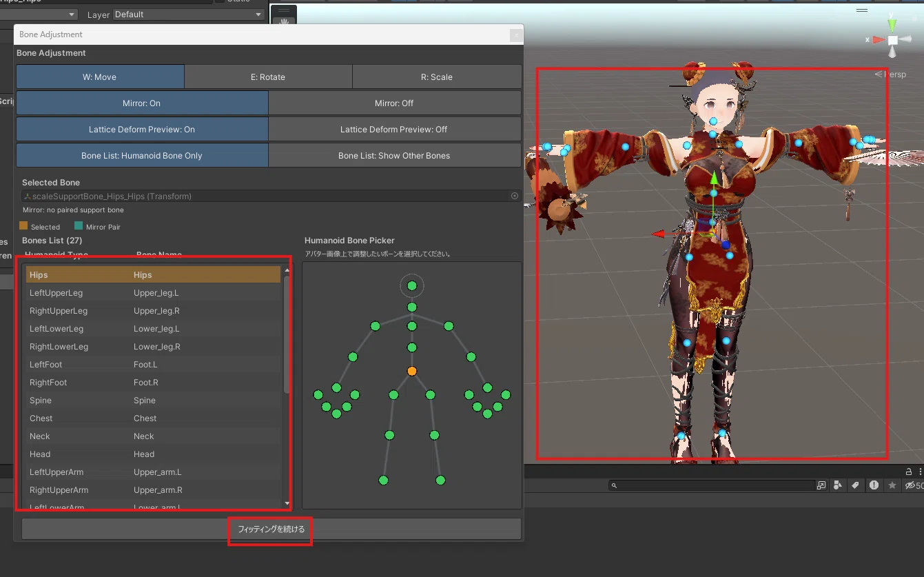Switch to R: Scale mode

(437, 77)
